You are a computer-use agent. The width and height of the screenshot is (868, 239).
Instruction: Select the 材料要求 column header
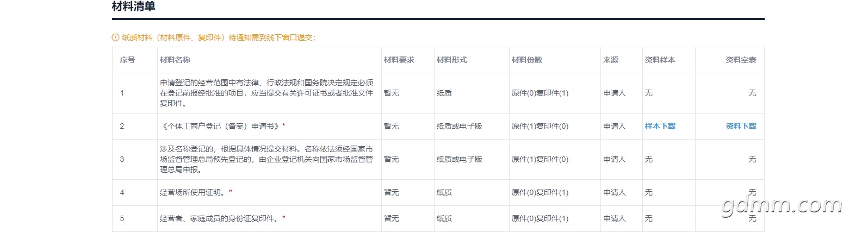click(x=399, y=60)
